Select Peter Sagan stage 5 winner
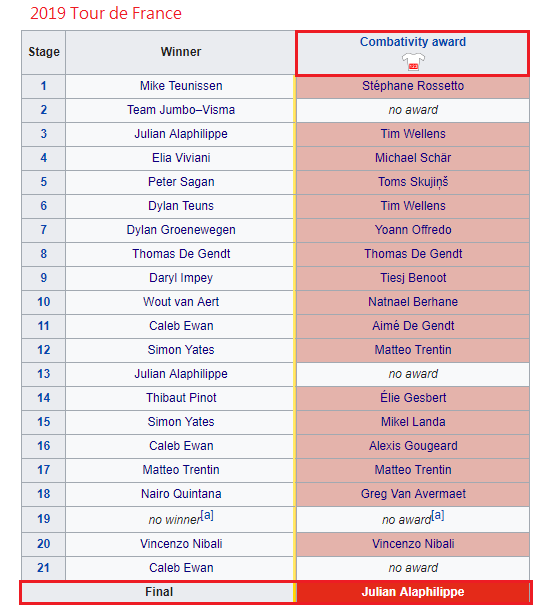 pyautogui.click(x=181, y=182)
